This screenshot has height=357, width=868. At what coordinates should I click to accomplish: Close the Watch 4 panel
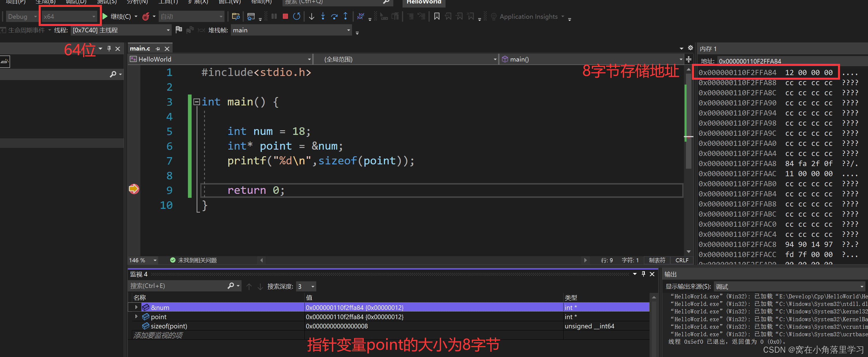click(x=652, y=274)
